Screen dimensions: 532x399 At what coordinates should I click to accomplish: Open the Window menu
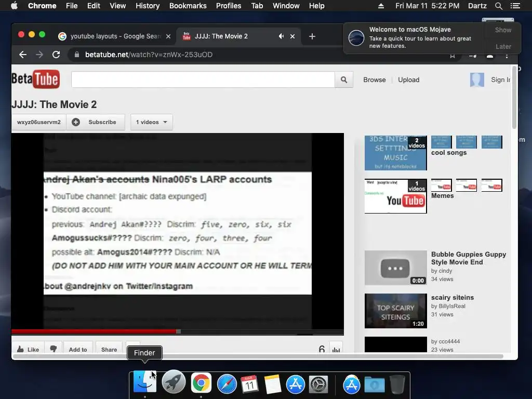(286, 6)
